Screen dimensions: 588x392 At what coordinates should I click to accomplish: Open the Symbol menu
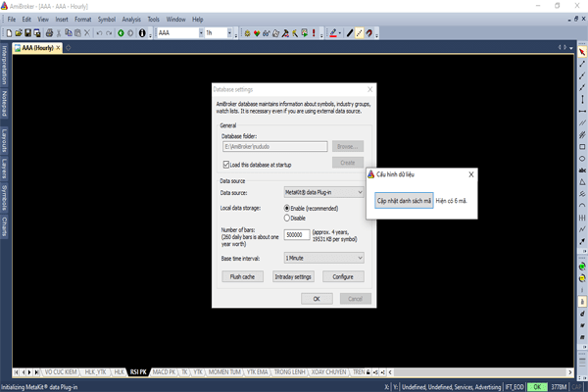107,20
